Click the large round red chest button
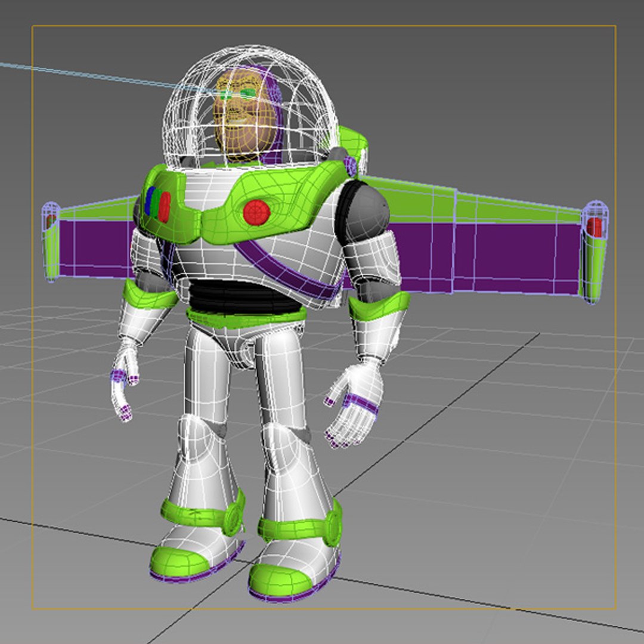The image size is (644, 644). click(x=256, y=213)
